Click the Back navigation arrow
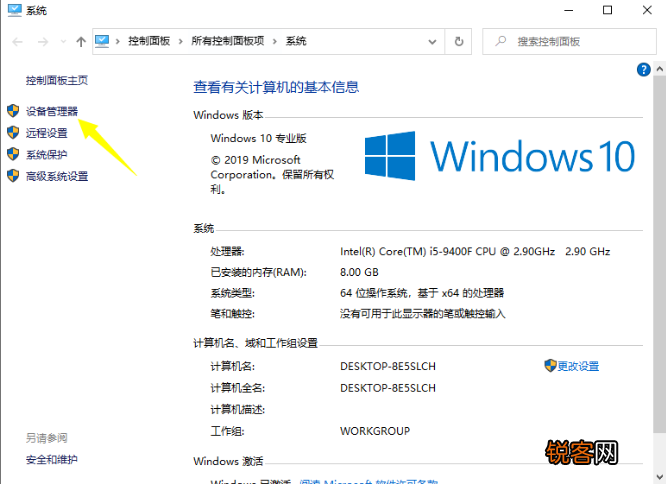This screenshot has width=666, height=484. click(x=17, y=42)
